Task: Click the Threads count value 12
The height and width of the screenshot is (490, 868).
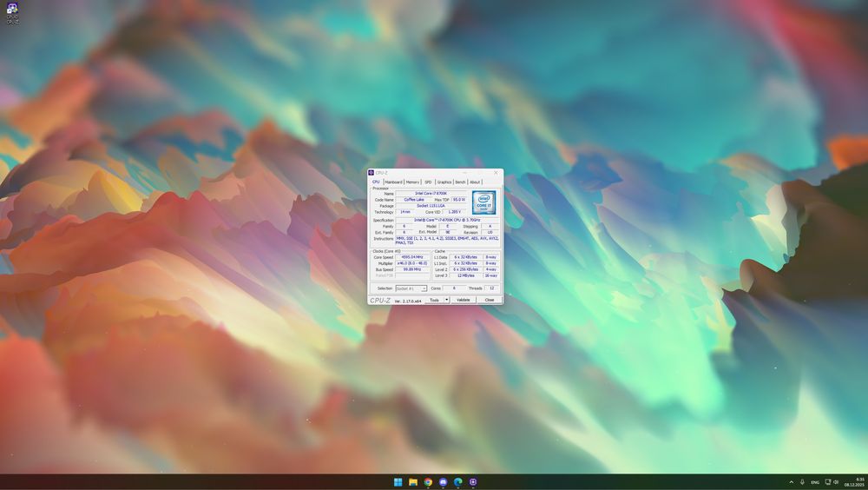Action: pyautogui.click(x=491, y=288)
